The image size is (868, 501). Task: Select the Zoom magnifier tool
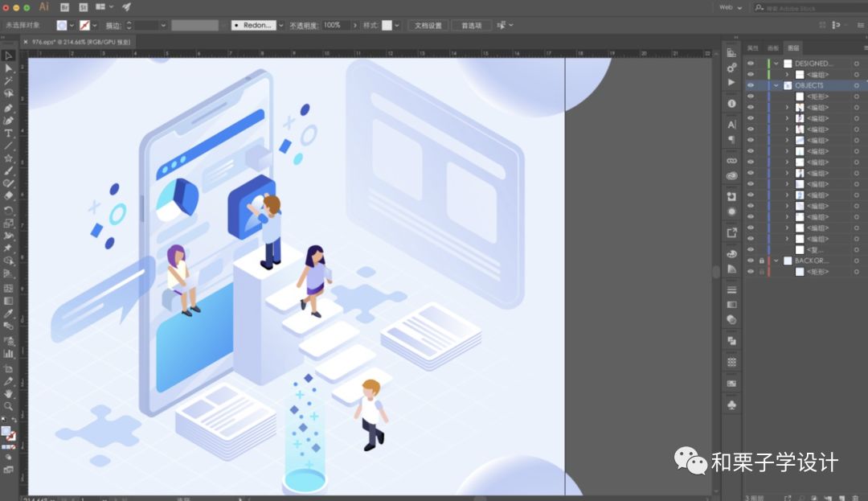(x=8, y=406)
